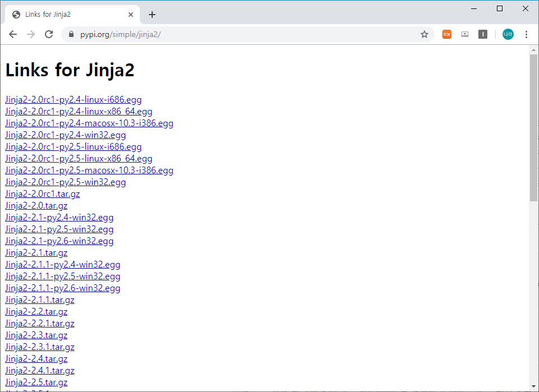Open Jinja2-2.0rc1-py2.4-win32.egg link
Screen dimensions: 539x392
[66, 135]
